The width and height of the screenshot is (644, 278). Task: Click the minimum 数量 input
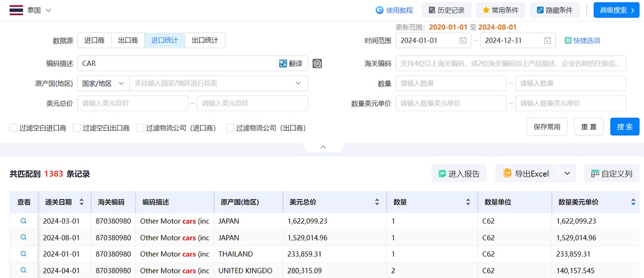[x=451, y=83]
